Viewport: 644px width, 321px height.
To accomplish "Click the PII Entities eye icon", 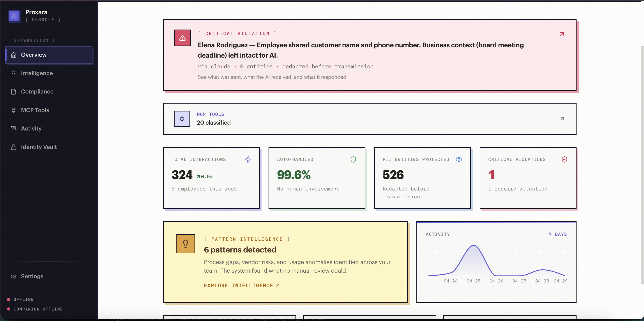I will pyautogui.click(x=458, y=159).
